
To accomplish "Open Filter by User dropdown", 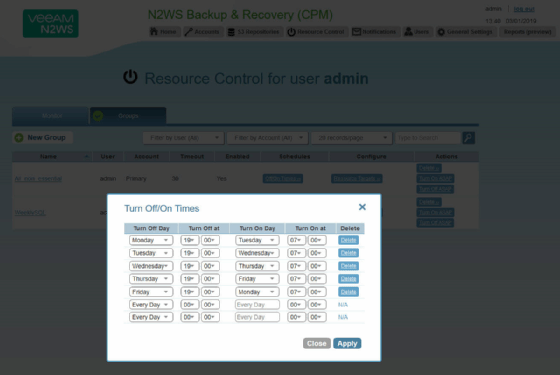I will pos(184,138).
